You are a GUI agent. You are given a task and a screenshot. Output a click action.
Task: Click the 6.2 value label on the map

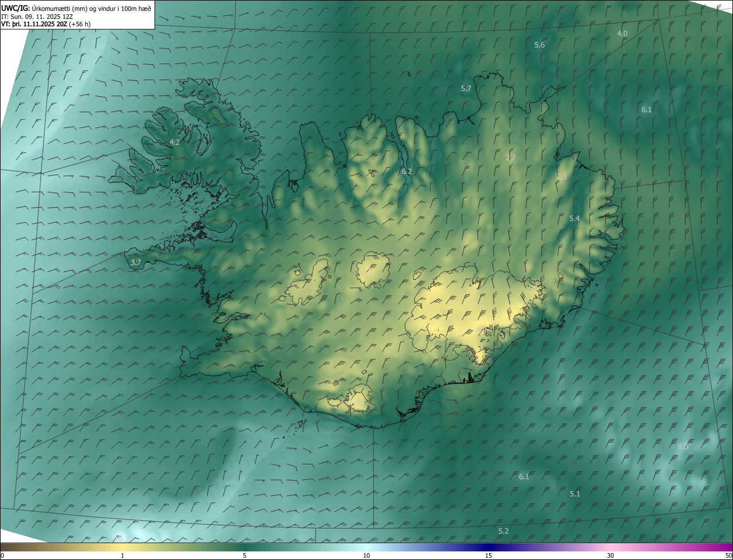407,172
